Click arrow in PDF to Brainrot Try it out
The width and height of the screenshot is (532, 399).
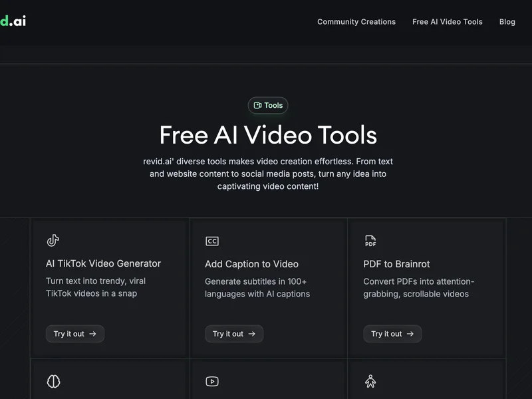coord(410,334)
